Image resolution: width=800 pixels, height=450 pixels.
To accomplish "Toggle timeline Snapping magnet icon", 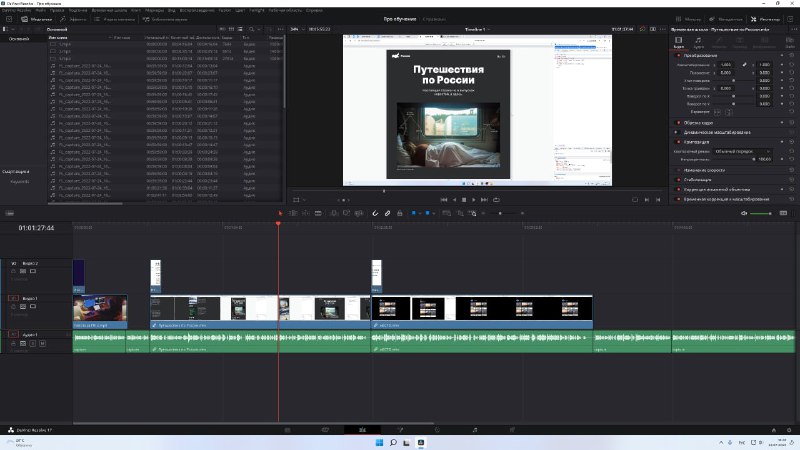I will pyautogui.click(x=375, y=213).
